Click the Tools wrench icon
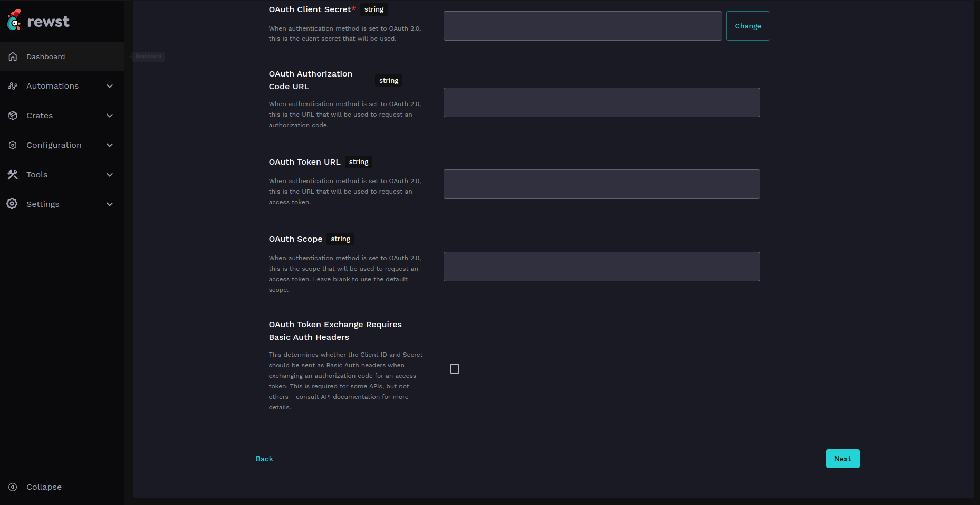 tap(13, 175)
